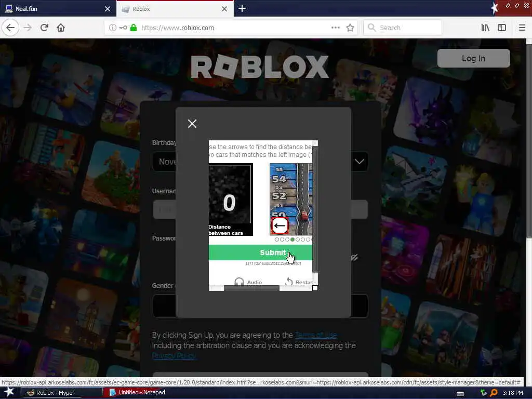Close the Roblox tab

[224, 9]
